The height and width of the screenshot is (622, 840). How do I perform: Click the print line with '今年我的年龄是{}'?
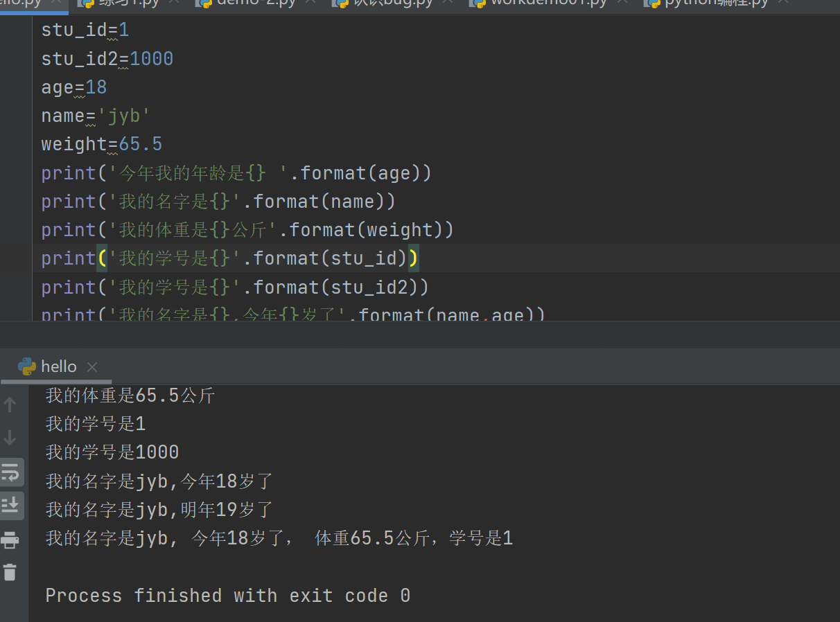[236, 172]
